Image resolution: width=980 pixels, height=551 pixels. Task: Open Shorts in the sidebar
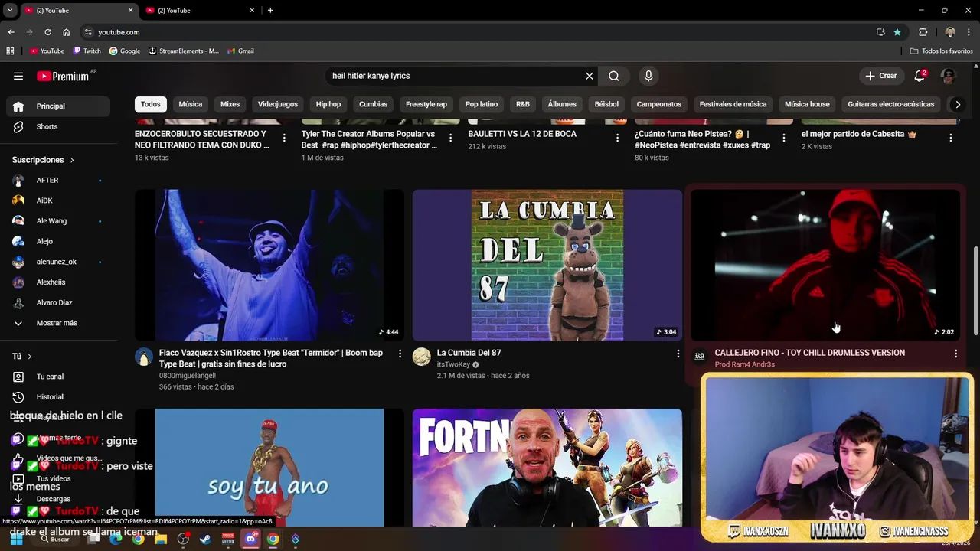click(58, 127)
